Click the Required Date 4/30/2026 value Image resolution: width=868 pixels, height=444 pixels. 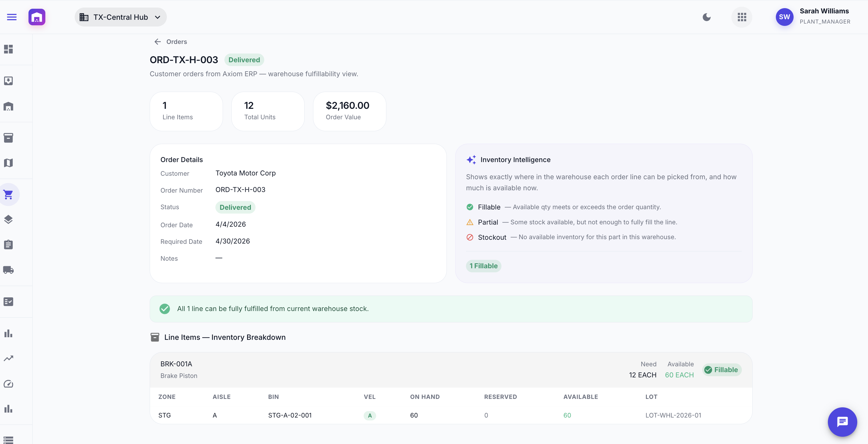click(x=233, y=241)
